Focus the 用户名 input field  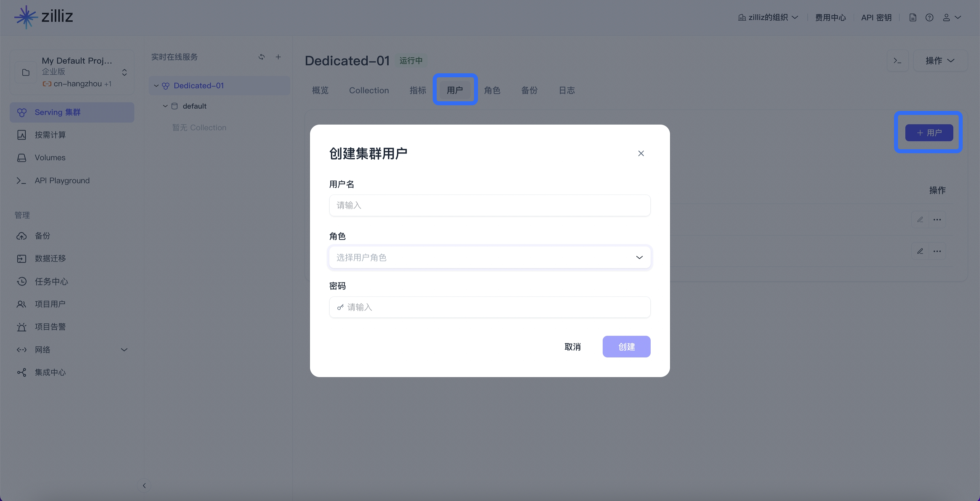click(490, 206)
